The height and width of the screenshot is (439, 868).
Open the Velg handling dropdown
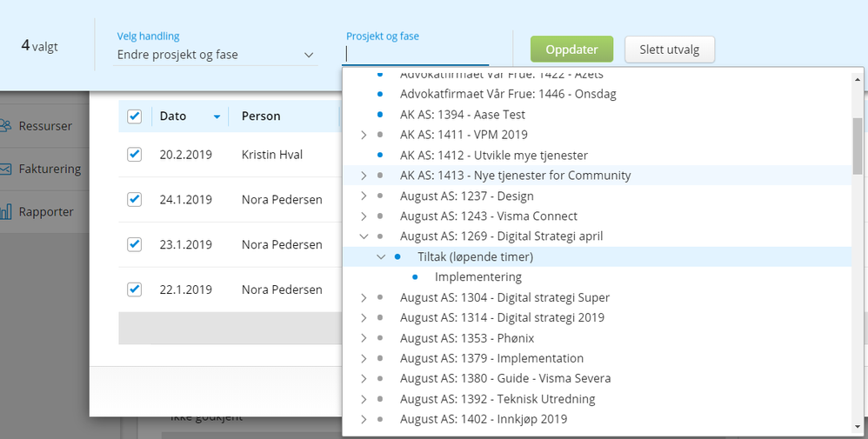point(216,55)
